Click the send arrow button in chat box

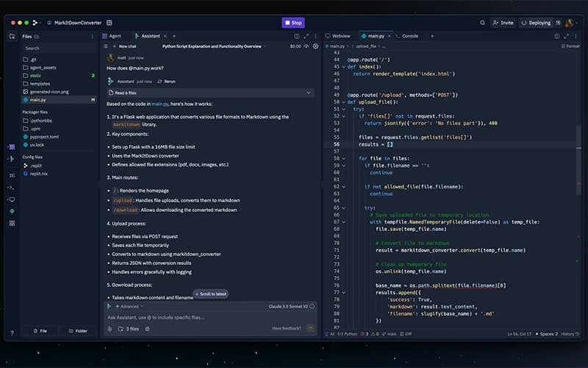310,328
